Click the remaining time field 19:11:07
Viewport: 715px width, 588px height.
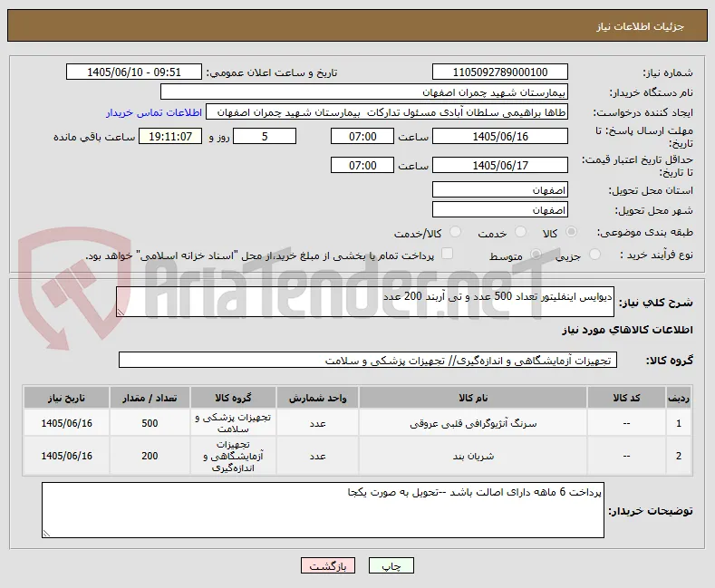[170, 136]
